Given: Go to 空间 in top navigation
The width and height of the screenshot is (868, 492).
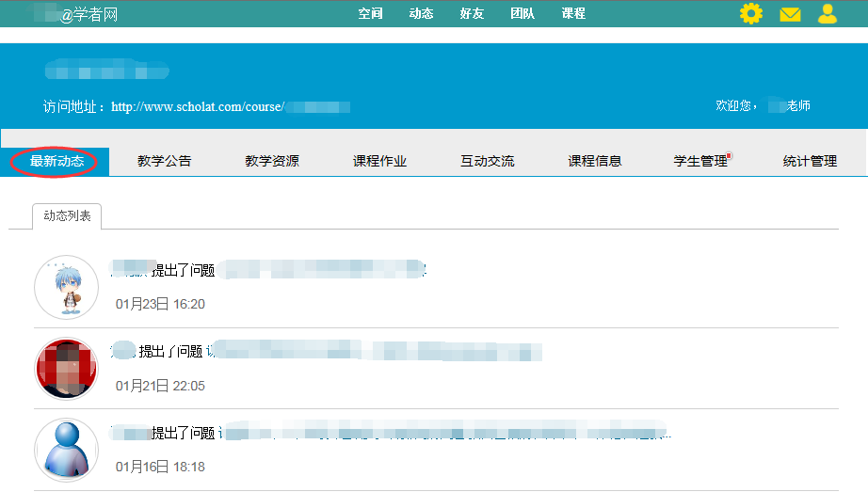Looking at the screenshot, I should coord(370,14).
